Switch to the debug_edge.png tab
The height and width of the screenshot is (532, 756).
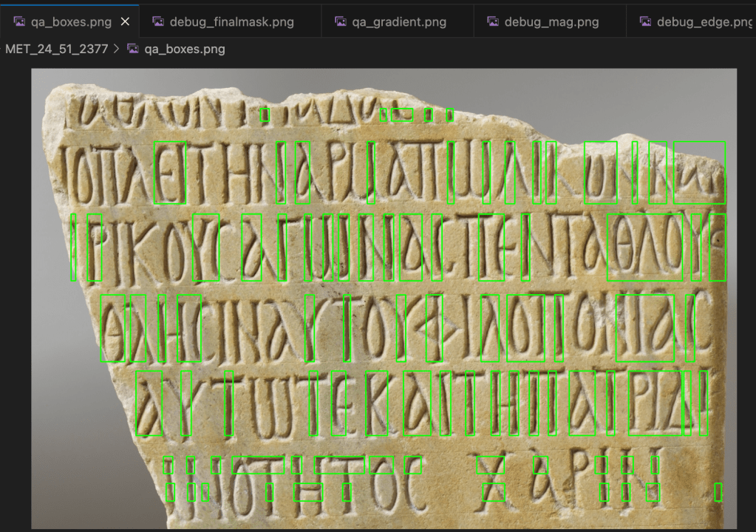pos(704,21)
